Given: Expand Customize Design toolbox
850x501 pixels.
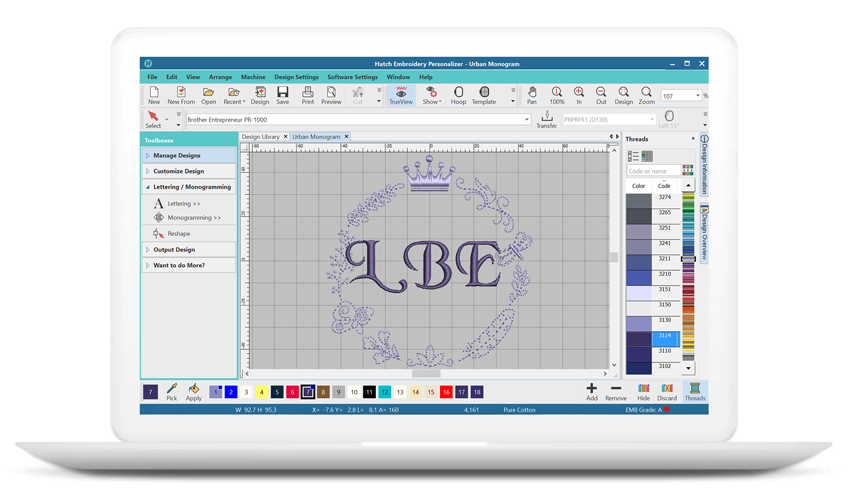Looking at the screenshot, I should pos(189,171).
